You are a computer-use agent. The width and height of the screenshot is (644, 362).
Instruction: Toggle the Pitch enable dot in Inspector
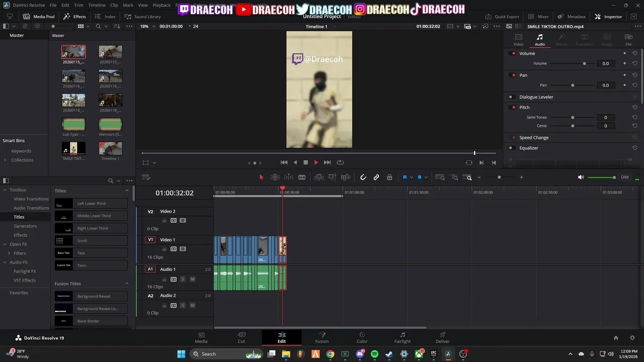click(513, 107)
